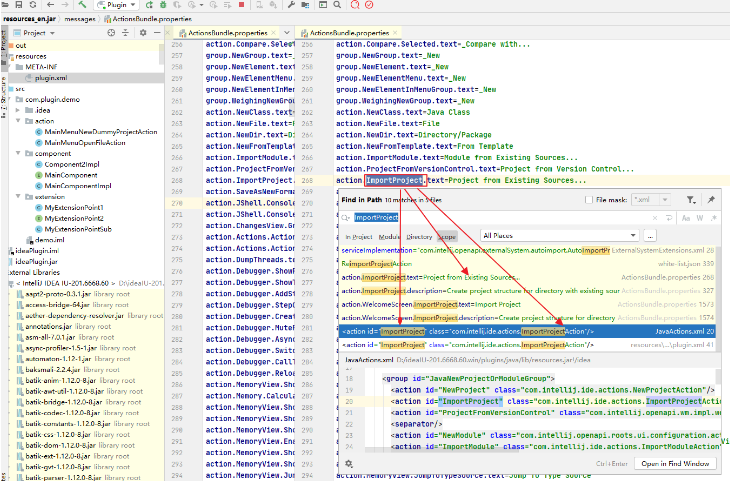Open the Project view selector dropdown
730x481 pixels.
click(x=34, y=33)
